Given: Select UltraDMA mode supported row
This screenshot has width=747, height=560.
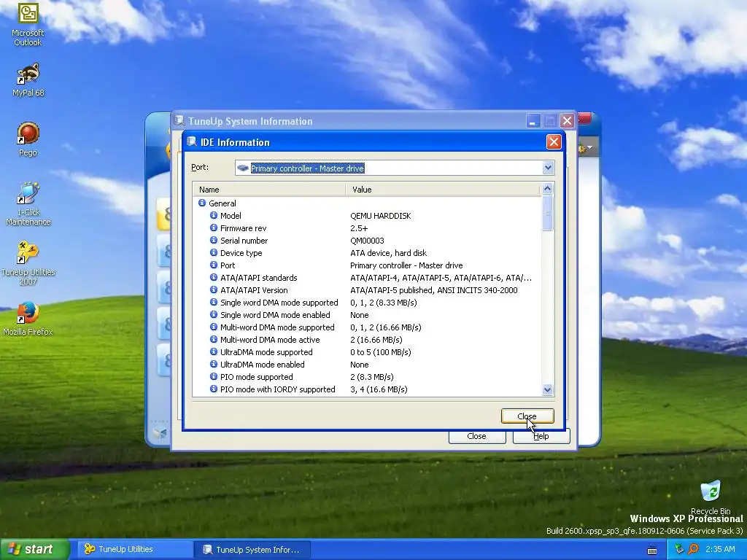Looking at the screenshot, I should coord(367,352).
